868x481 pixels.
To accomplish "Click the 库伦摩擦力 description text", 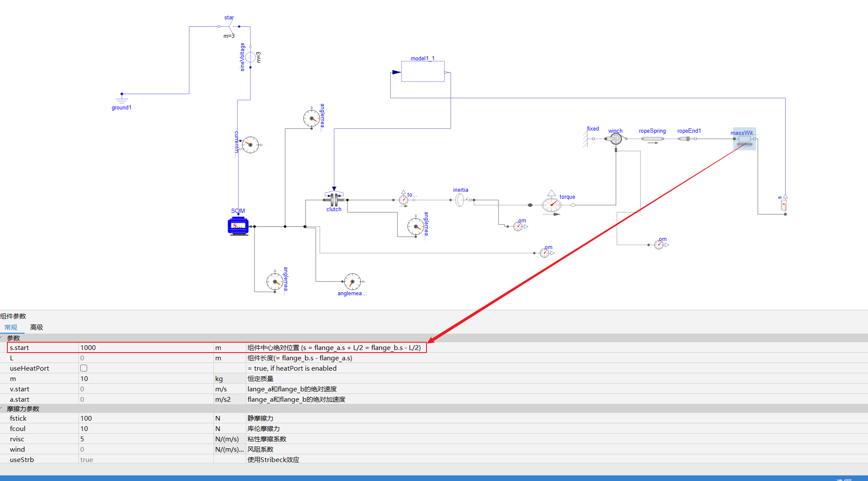I will tap(263, 428).
